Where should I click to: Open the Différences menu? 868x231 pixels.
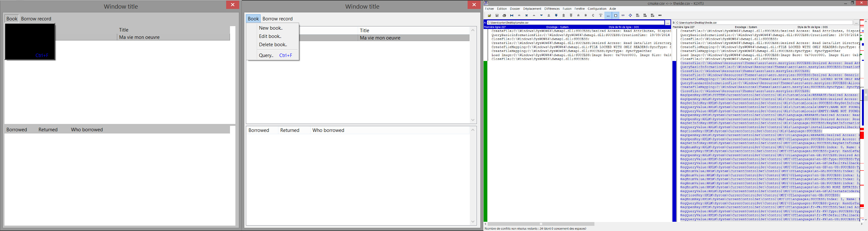[552, 9]
